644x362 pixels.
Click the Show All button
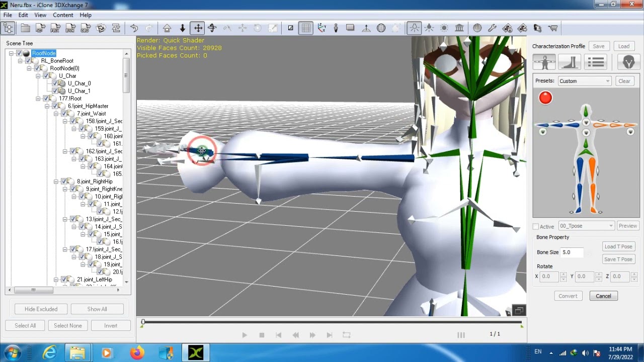point(97,309)
